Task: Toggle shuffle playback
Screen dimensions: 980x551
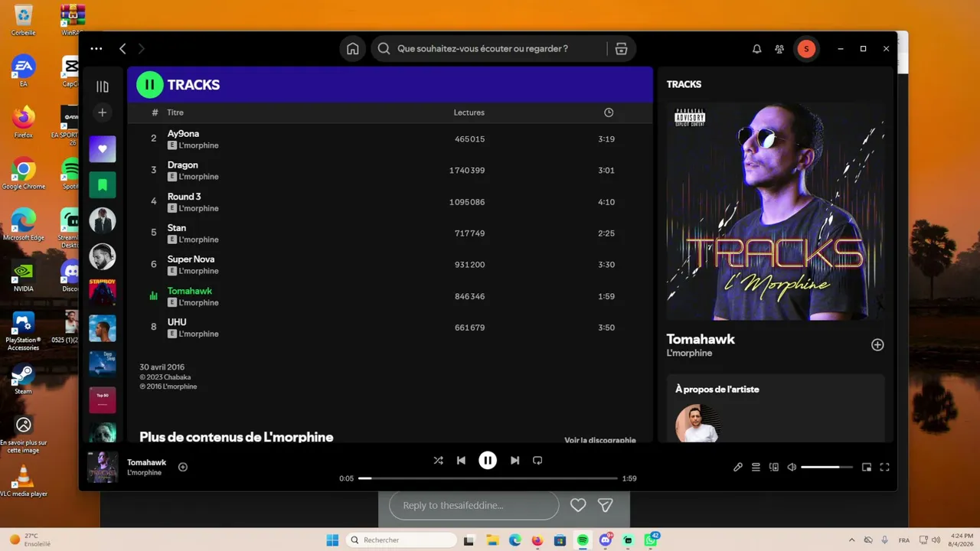Action: 438,461
